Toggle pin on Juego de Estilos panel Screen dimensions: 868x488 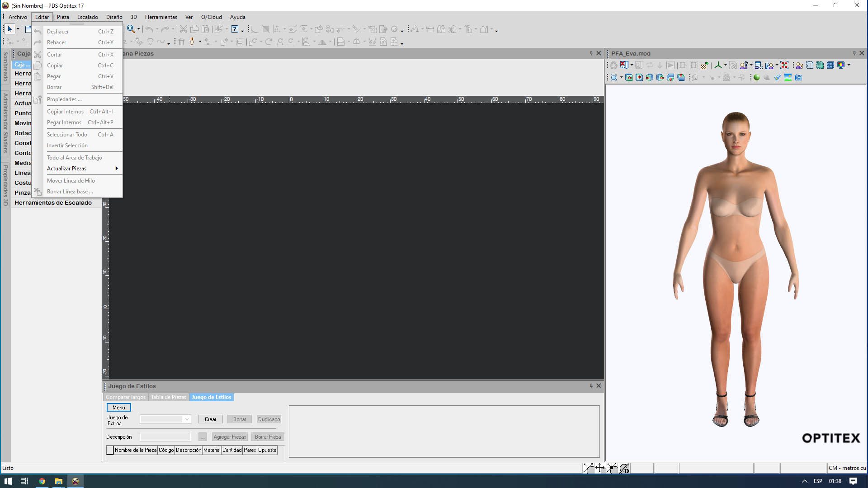pyautogui.click(x=591, y=386)
